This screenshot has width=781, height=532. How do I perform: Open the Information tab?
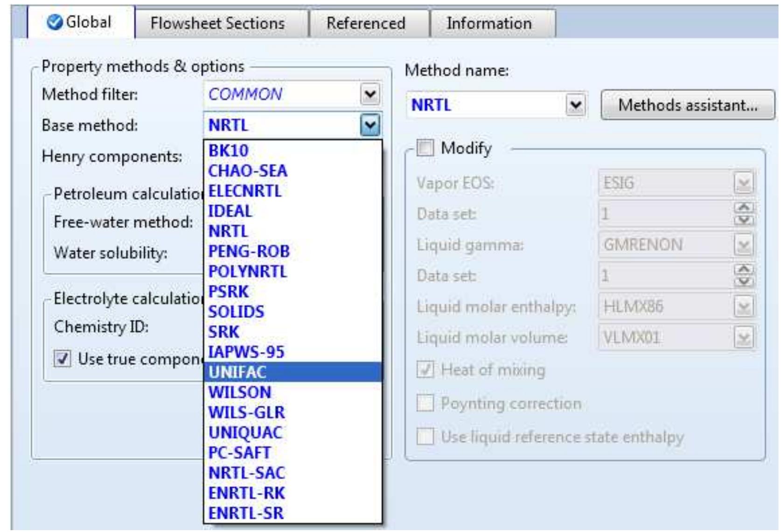(489, 23)
